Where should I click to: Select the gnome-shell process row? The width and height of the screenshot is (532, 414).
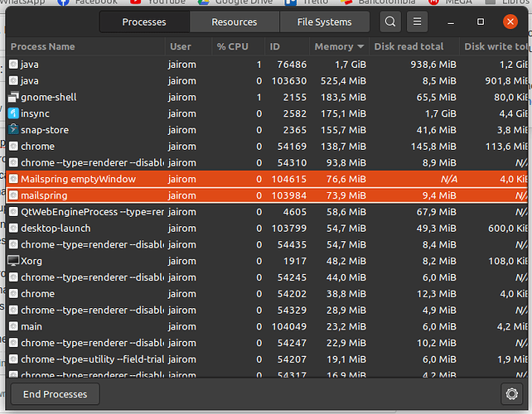[x=267, y=98]
